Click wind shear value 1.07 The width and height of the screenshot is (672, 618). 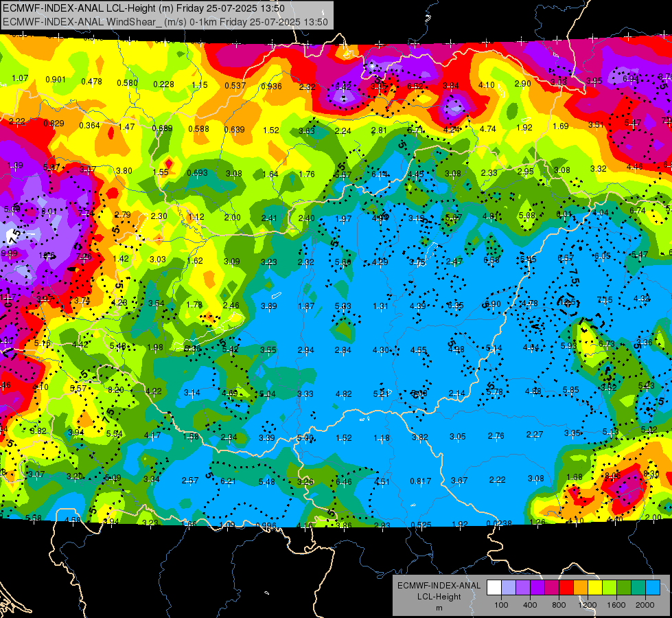tap(20, 78)
